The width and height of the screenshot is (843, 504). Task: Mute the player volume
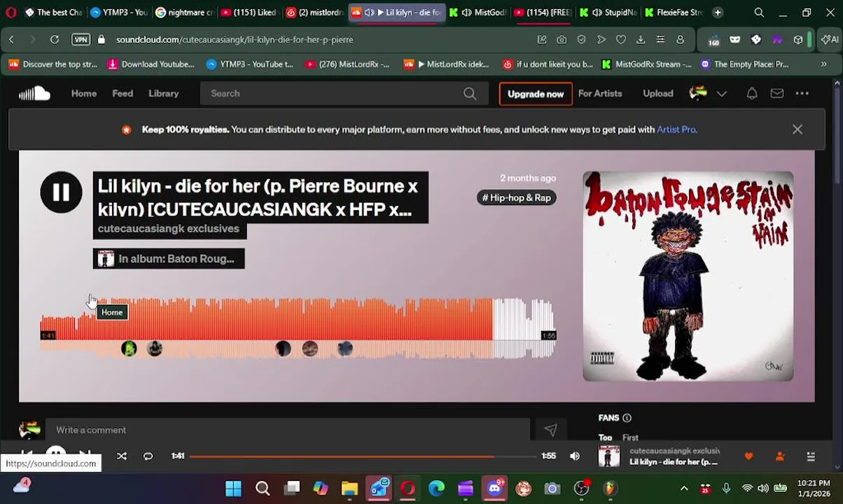point(575,456)
